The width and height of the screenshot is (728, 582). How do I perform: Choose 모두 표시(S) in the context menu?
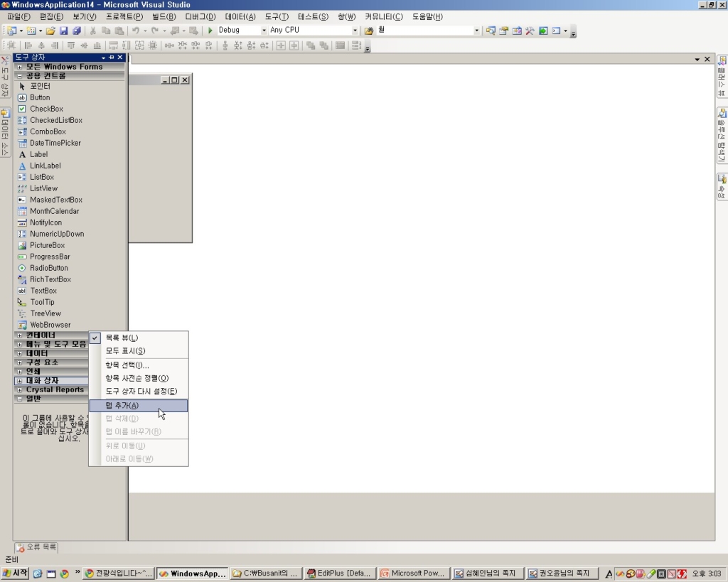click(139, 351)
